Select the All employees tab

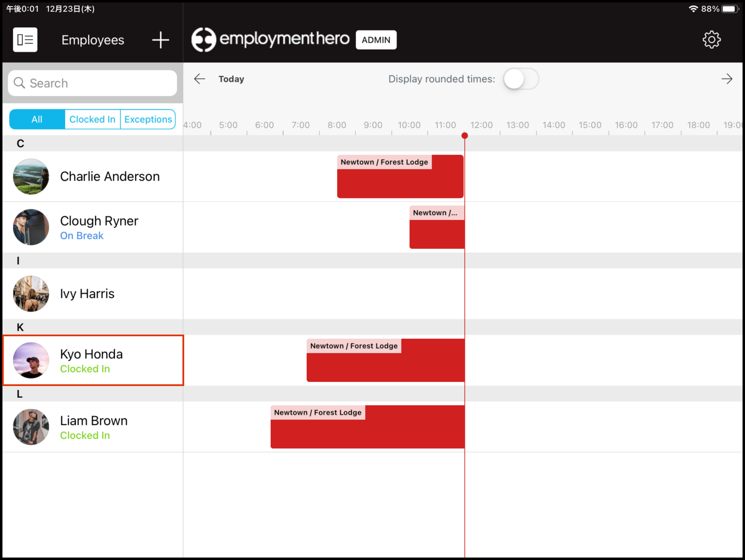[x=36, y=119]
